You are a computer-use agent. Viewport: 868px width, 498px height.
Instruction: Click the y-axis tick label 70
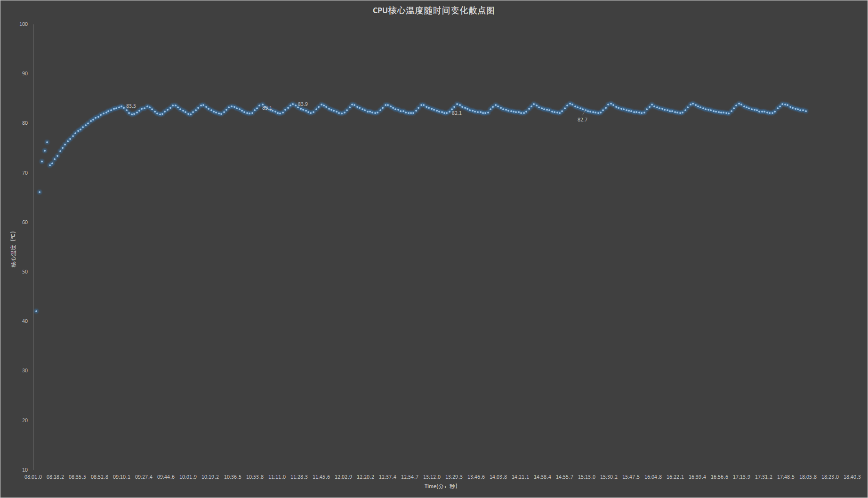25,173
